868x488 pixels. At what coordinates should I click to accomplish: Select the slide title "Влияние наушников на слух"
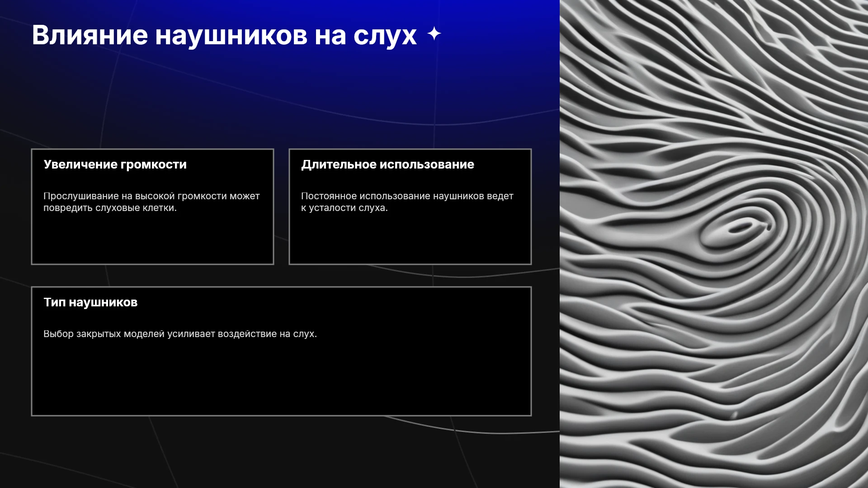tap(224, 35)
